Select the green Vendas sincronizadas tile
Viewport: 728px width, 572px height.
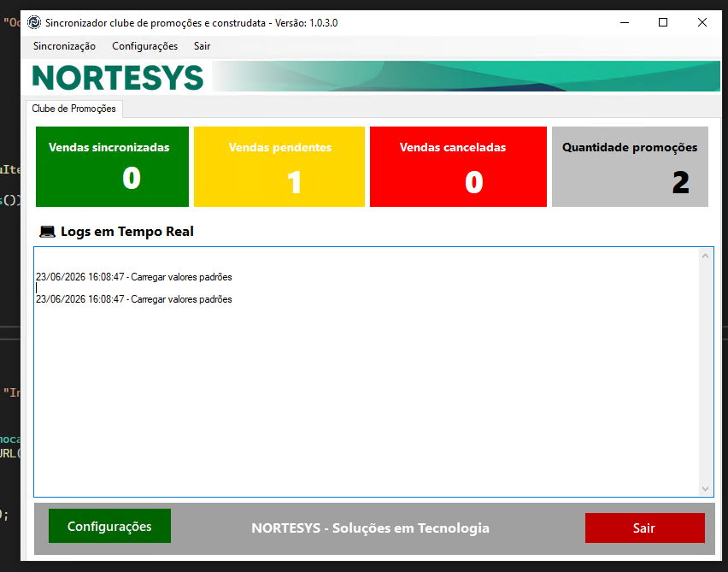coord(112,167)
